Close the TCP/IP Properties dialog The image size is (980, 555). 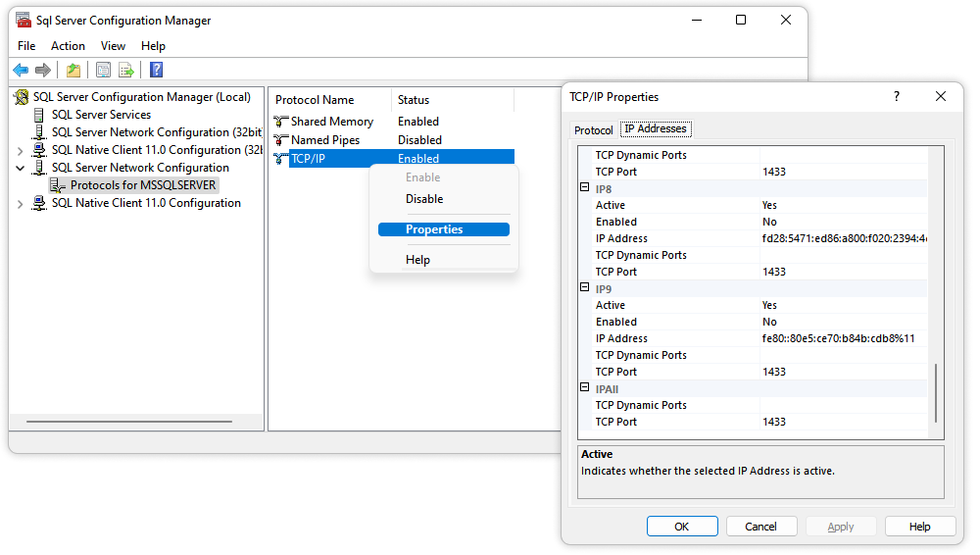coord(941,96)
